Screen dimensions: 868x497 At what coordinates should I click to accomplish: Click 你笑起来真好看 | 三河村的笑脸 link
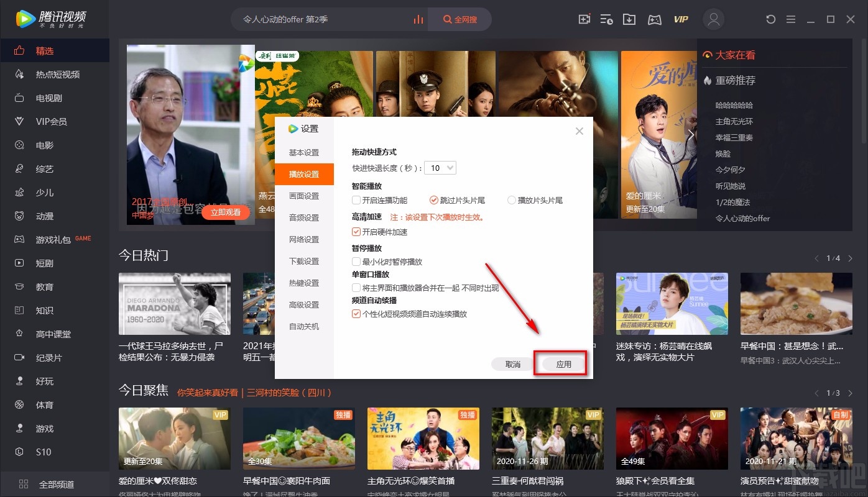pos(255,393)
